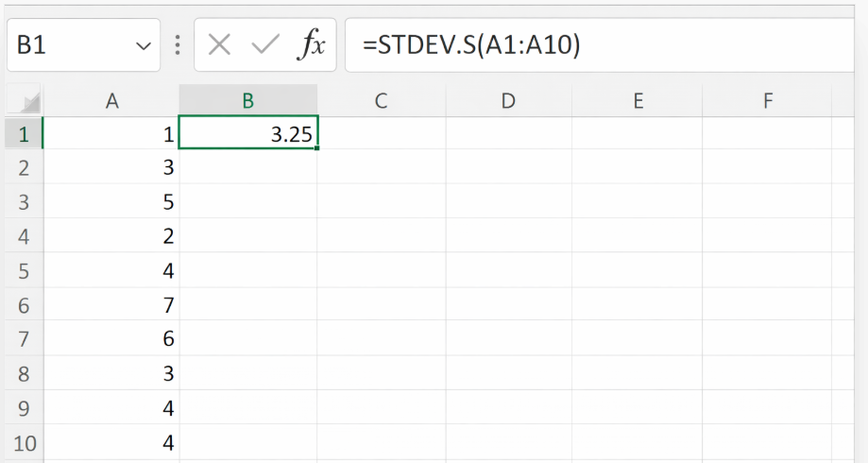
Task: Expand the Name Box dropdown arrow
Action: click(x=144, y=46)
